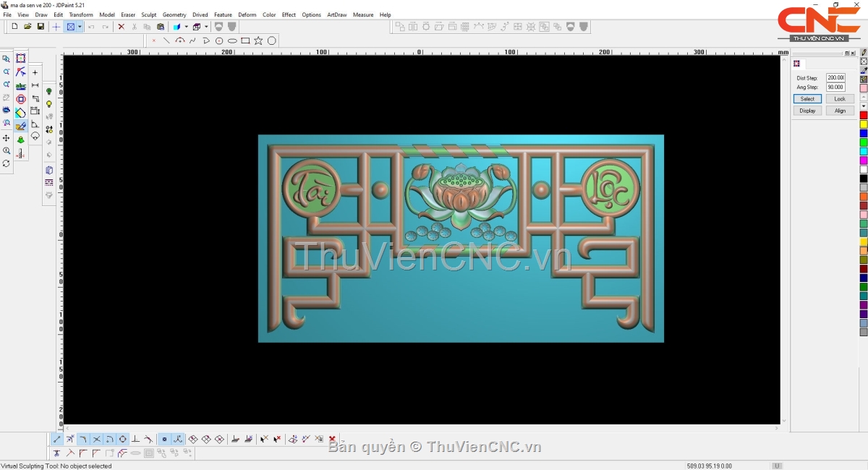Image resolution: width=868 pixels, height=470 pixels.
Task: Select the star shape drawing tool
Action: coord(258,40)
